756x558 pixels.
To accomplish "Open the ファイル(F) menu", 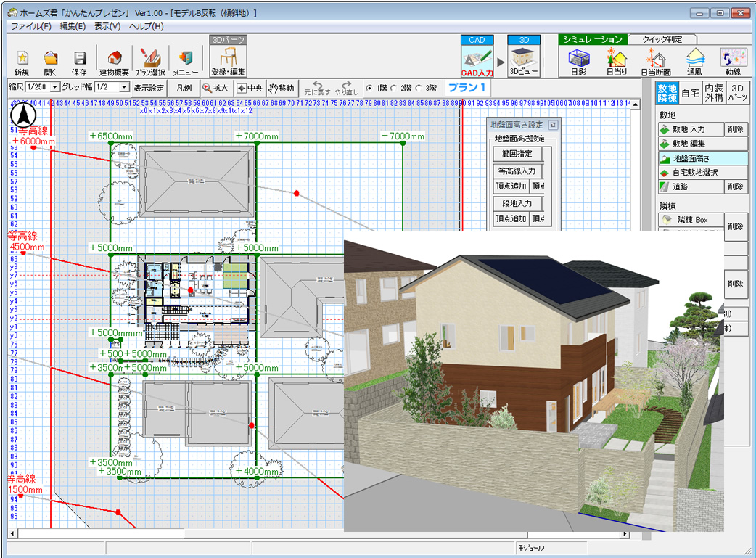I will (31, 27).
